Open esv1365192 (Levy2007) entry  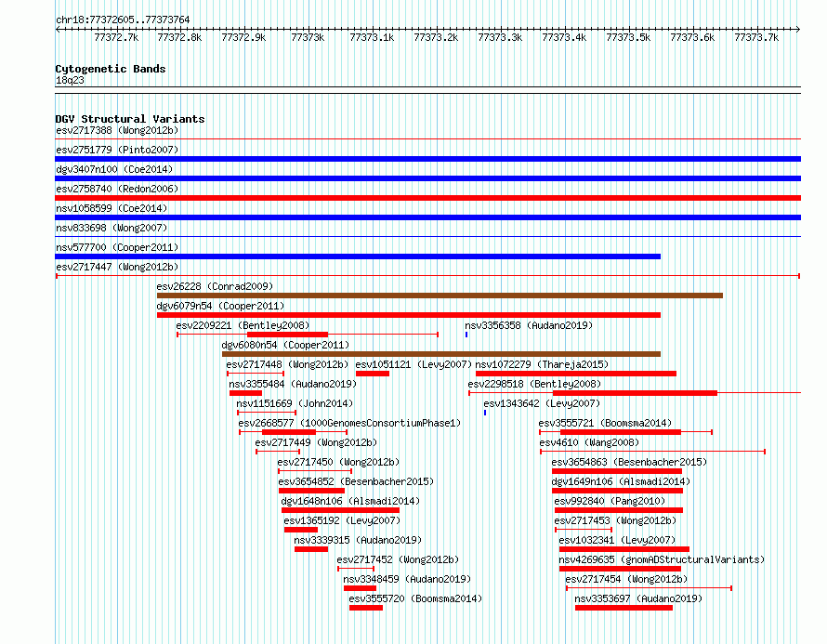[x=342, y=520]
